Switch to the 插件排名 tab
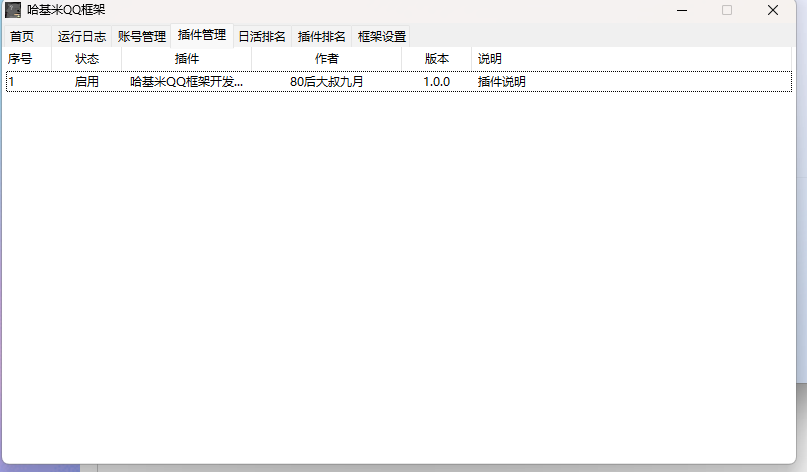Screen dimensions: 807x472 click(322, 36)
